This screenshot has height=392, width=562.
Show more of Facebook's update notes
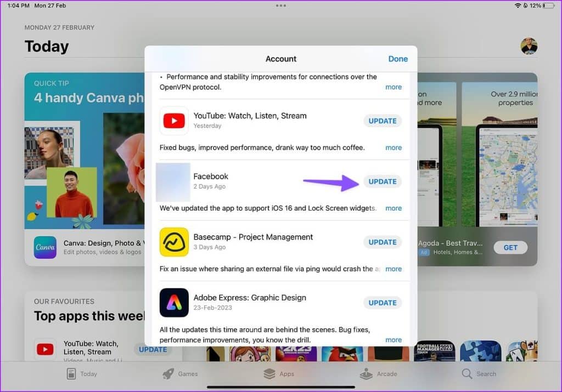coord(394,208)
